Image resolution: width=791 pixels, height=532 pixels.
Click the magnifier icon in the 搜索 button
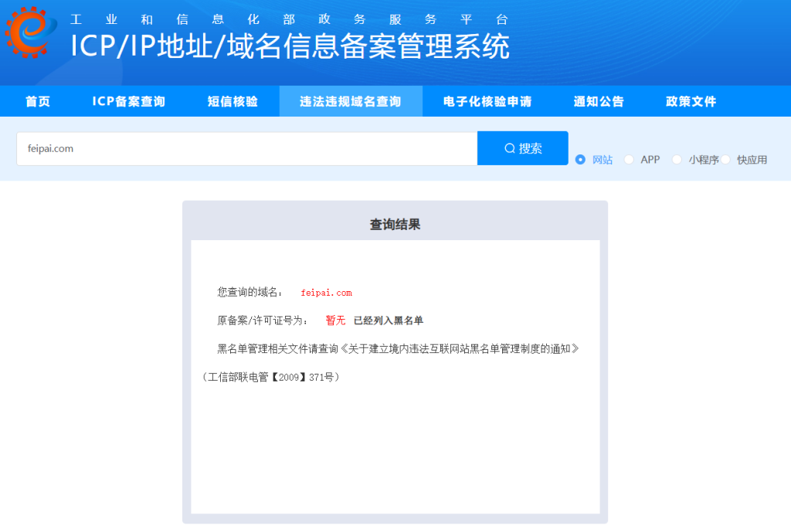(x=510, y=148)
